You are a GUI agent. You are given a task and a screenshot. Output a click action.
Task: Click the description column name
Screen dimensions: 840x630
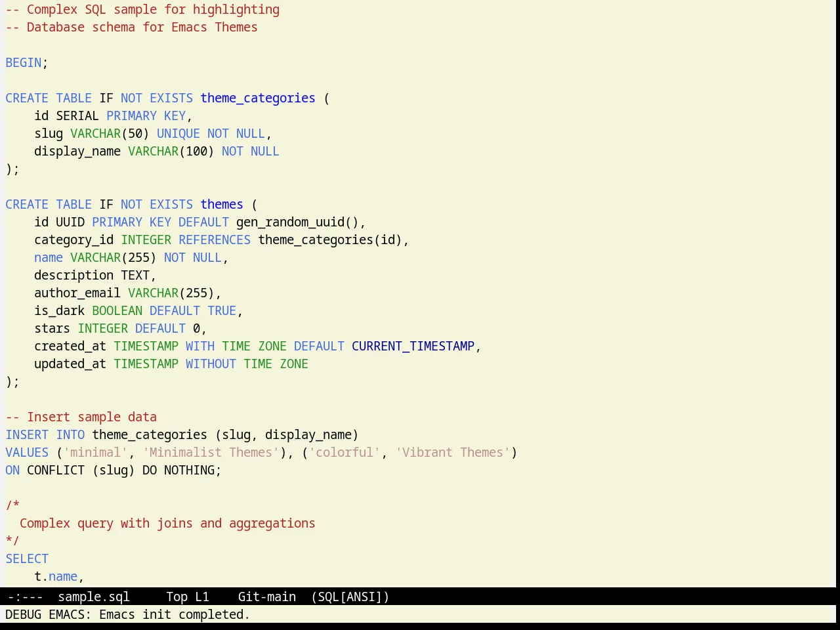(74, 275)
